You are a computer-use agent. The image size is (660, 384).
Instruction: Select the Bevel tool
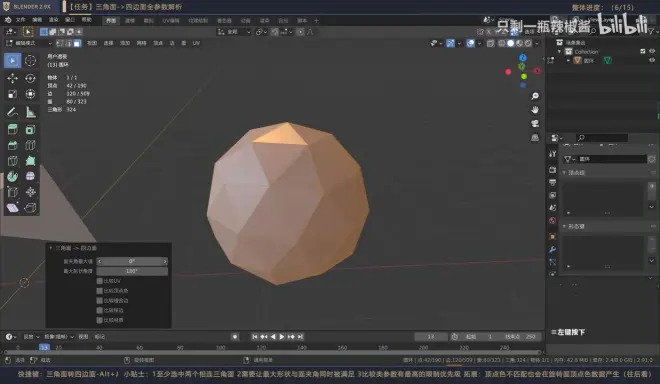click(x=13, y=145)
